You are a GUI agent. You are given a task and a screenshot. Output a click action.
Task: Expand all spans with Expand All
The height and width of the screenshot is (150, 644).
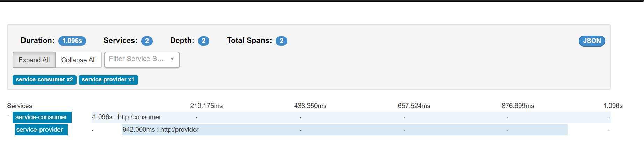34,60
